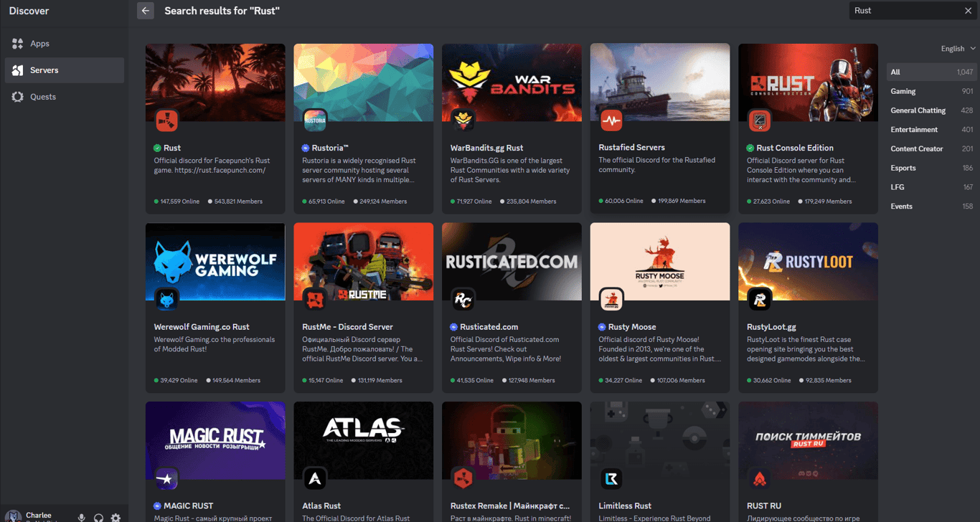The width and height of the screenshot is (980, 522).
Task: Open the Apps section
Action: (x=65, y=44)
